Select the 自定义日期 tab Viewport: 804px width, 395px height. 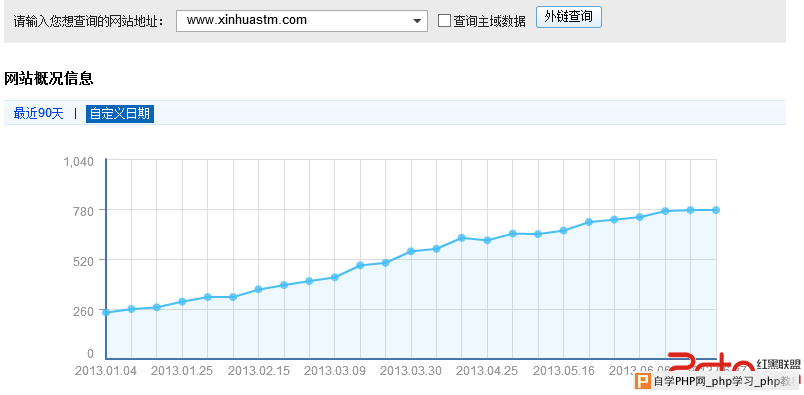tap(120, 113)
